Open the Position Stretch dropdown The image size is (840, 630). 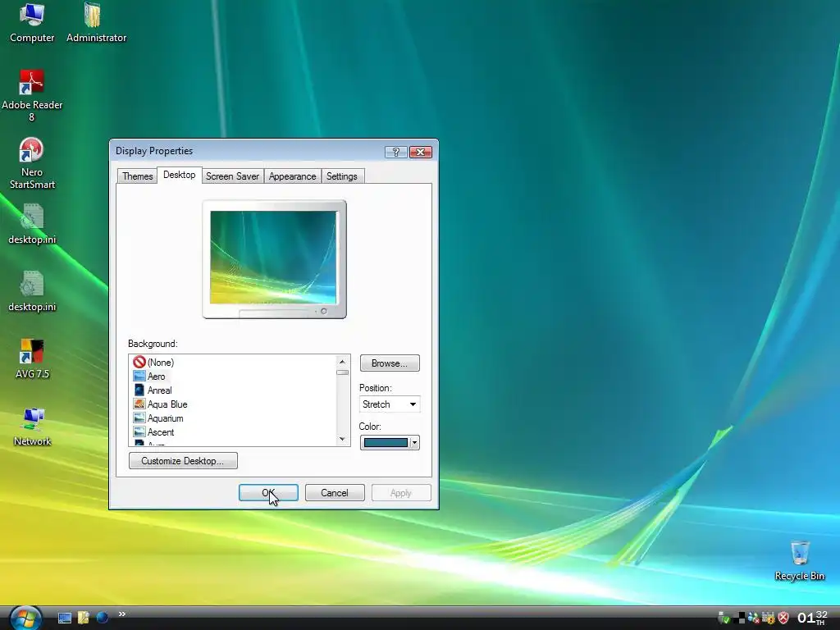point(390,404)
